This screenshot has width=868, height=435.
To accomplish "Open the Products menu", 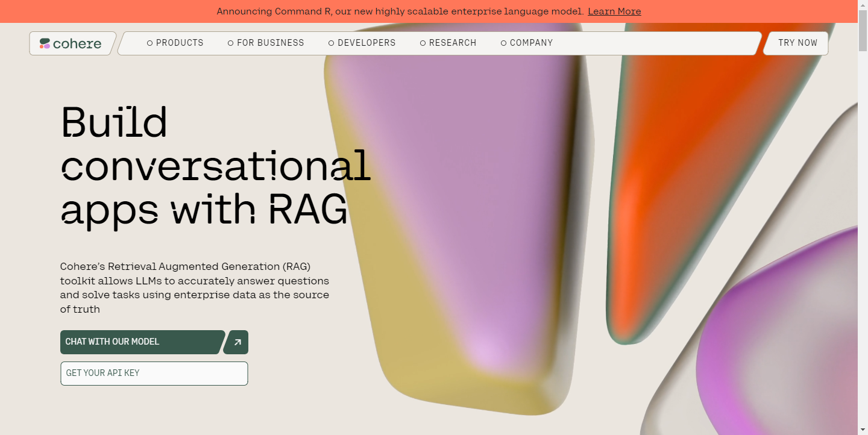I will click(x=175, y=43).
